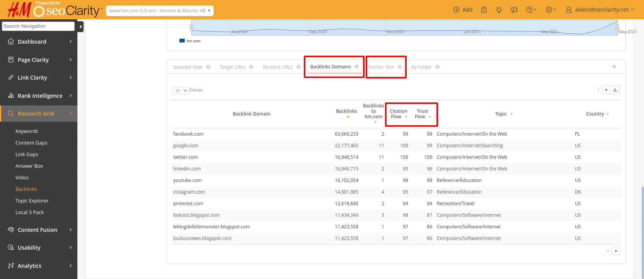Viewport: 644px width, 279px height.
Task: Toggle the hm.com chart legend series
Action: pos(190,41)
